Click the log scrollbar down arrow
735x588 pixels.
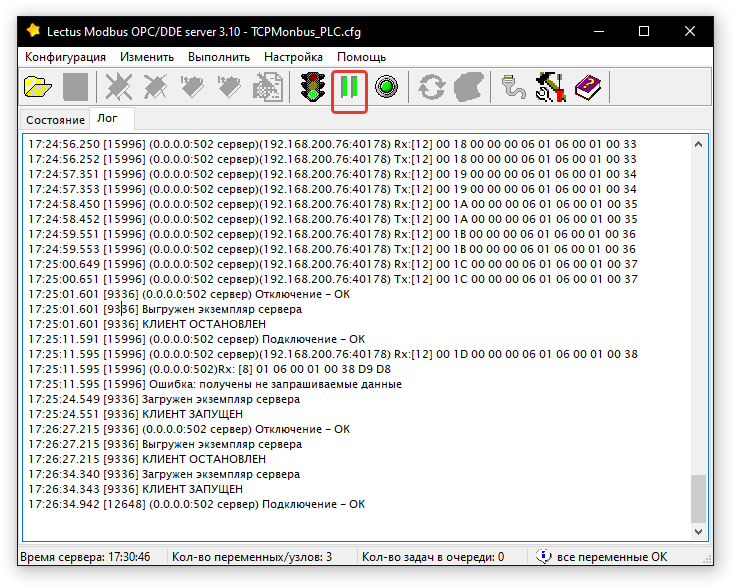coord(698,531)
